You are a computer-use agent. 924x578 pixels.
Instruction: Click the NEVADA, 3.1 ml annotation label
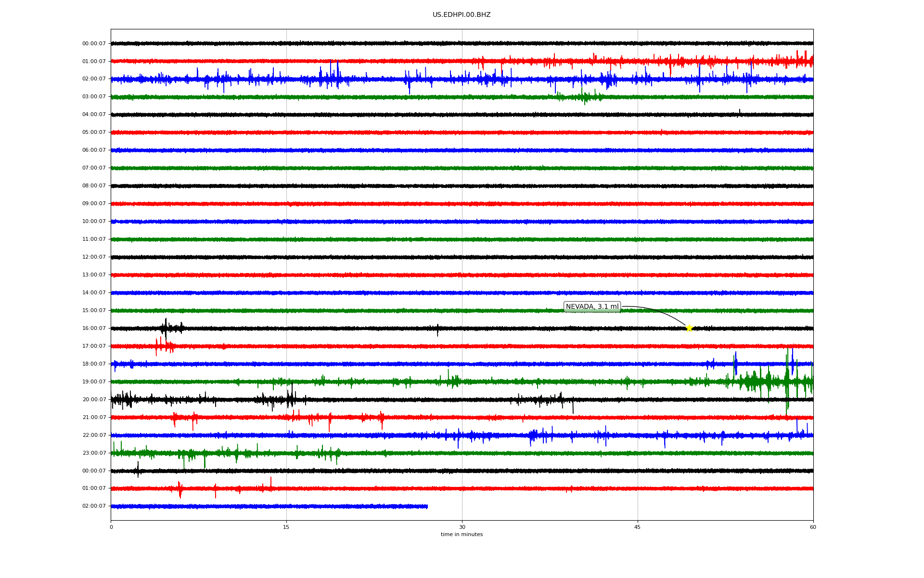pos(592,307)
